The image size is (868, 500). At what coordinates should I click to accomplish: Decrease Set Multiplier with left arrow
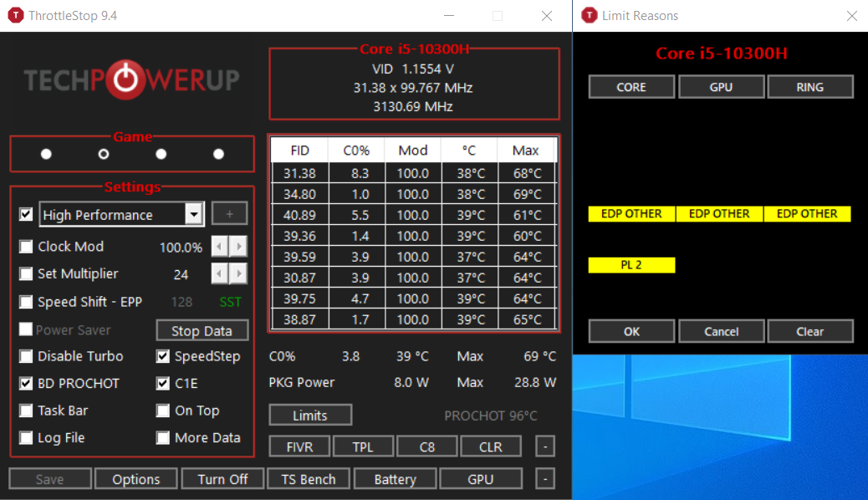point(220,273)
